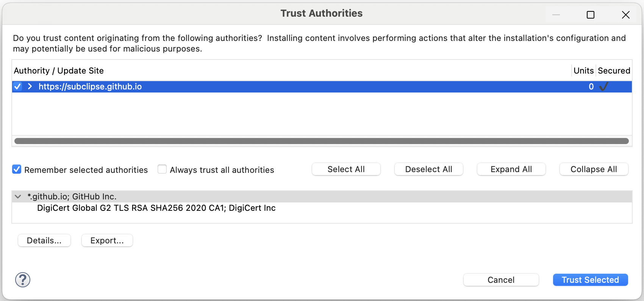The height and width of the screenshot is (301, 644).
Task: Click Trust Selected
Action: click(590, 280)
